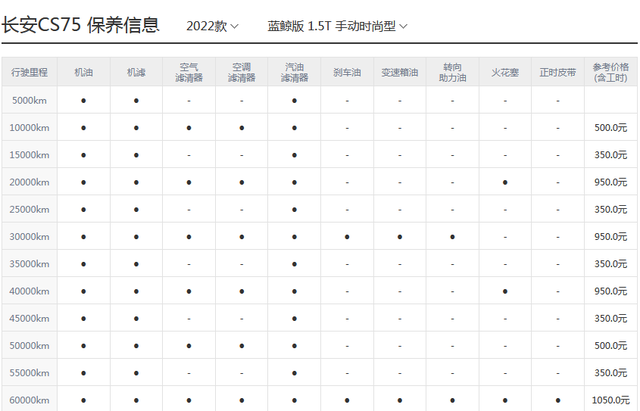The height and width of the screenshot is (411, 640).
Task: Select the 60000km mileage row label
Action: coord(29,400)
